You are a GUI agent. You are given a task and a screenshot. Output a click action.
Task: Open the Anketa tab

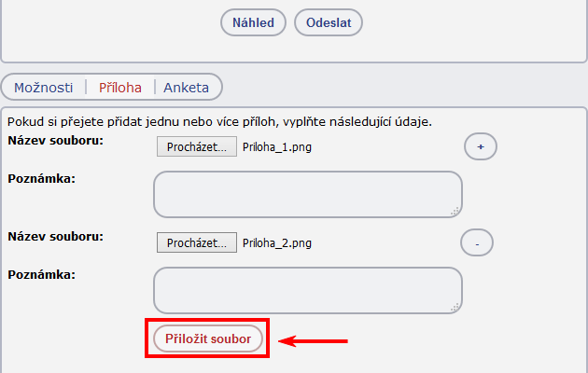click(x=186, y=88)
